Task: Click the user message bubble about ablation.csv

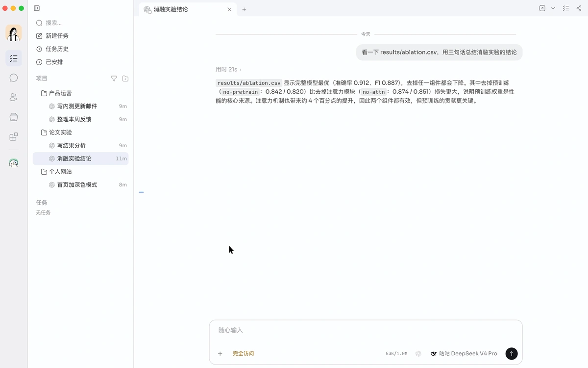Action: click(439, 52)
